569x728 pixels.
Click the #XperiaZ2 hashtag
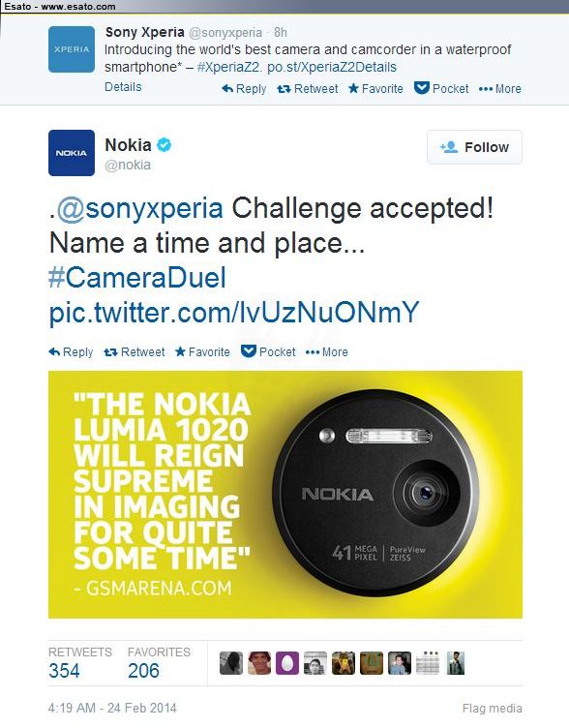click(x=229, y=67)
